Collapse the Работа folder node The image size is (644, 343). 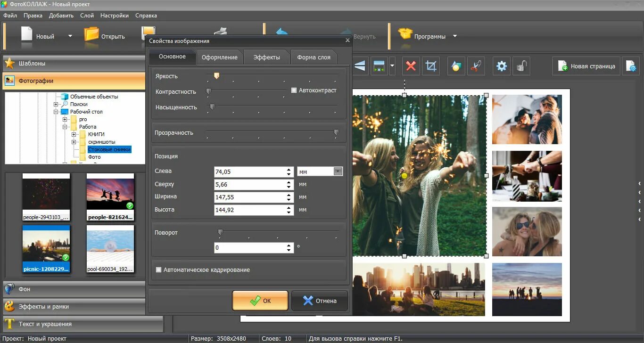[65, 127]
